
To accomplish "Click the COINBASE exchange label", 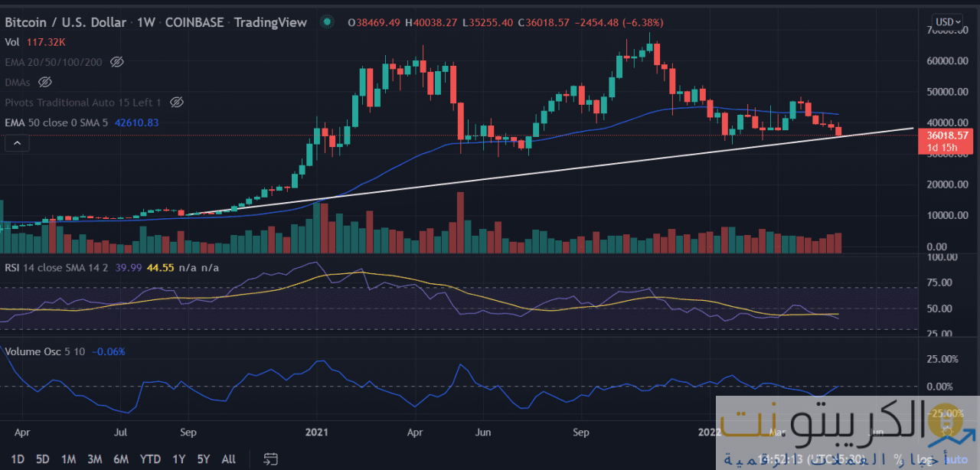I will click(x=194, y=22).
